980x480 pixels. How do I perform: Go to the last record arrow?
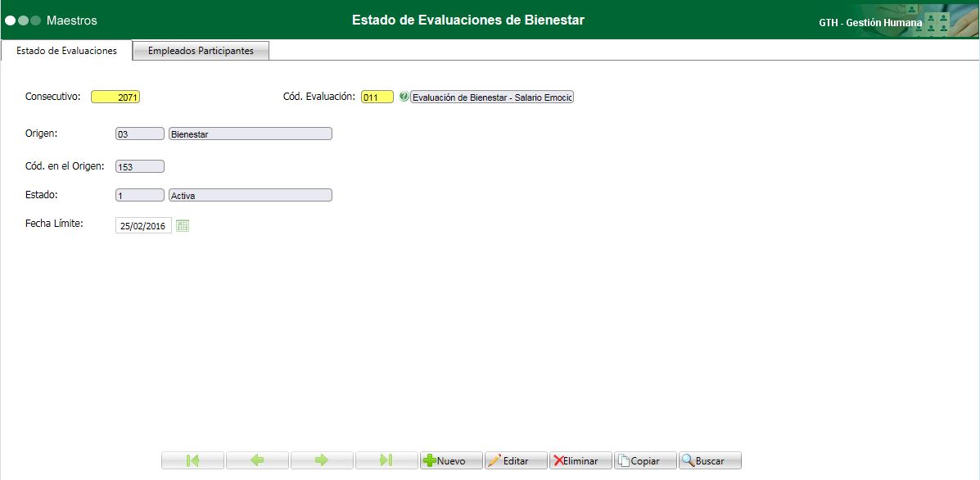[x=386, y=460]
